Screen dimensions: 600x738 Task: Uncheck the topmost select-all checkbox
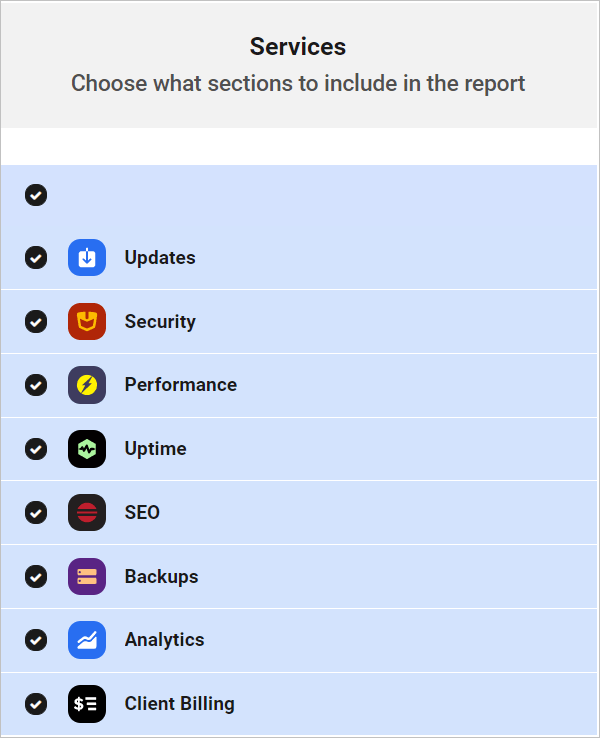(36, 195)
